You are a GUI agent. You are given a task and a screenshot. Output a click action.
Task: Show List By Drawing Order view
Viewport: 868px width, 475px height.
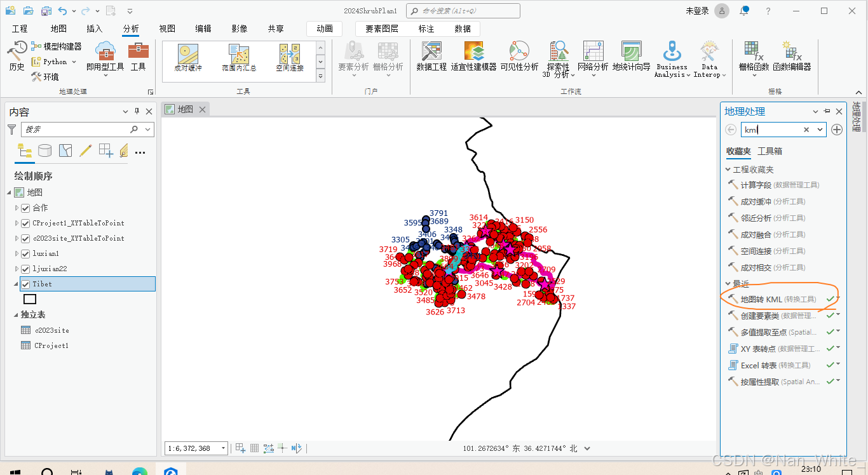(x=25, y=151)
